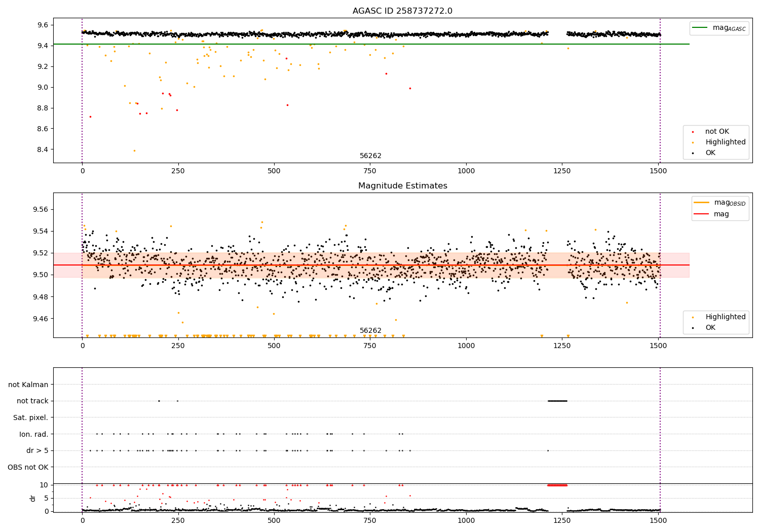Click the mag OBSID legend label
Viewport: 760px width, 532px height.
(730, 203)
